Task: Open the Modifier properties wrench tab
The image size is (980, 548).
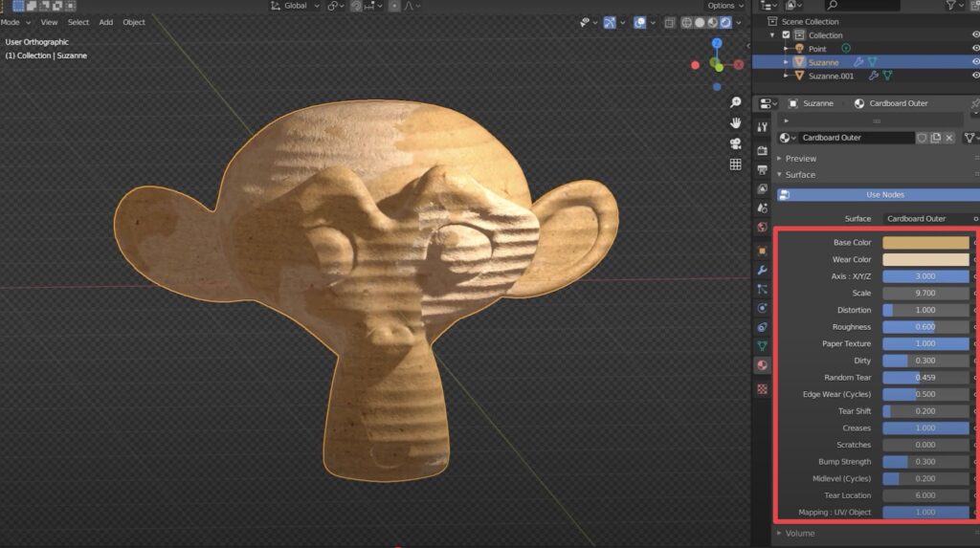Action: tap(763, 270)
